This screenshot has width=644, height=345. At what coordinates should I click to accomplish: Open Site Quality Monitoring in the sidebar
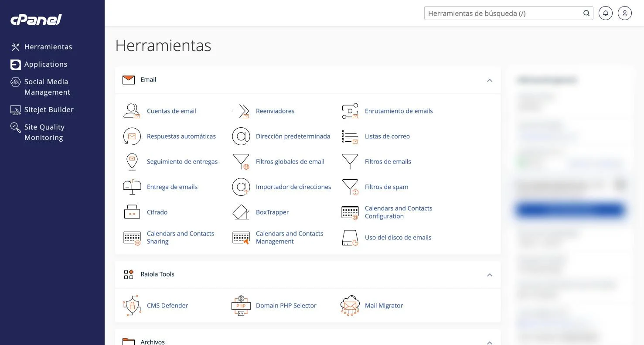37,132
